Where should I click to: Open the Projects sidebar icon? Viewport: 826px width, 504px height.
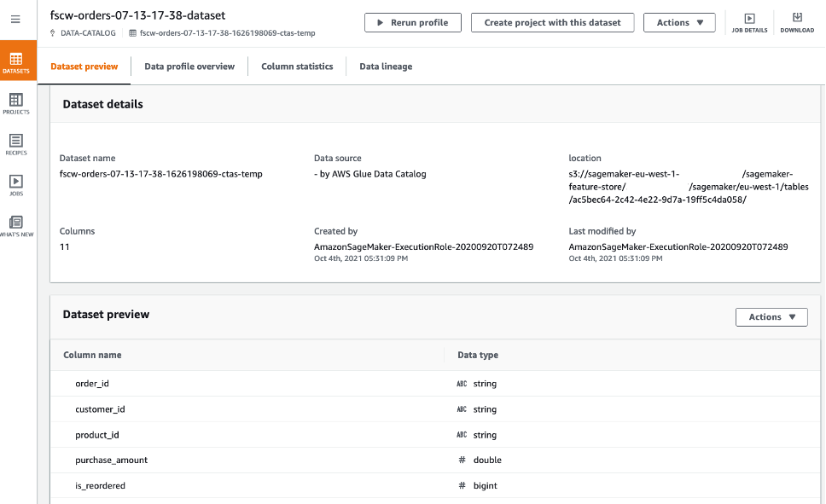(16, 104)
